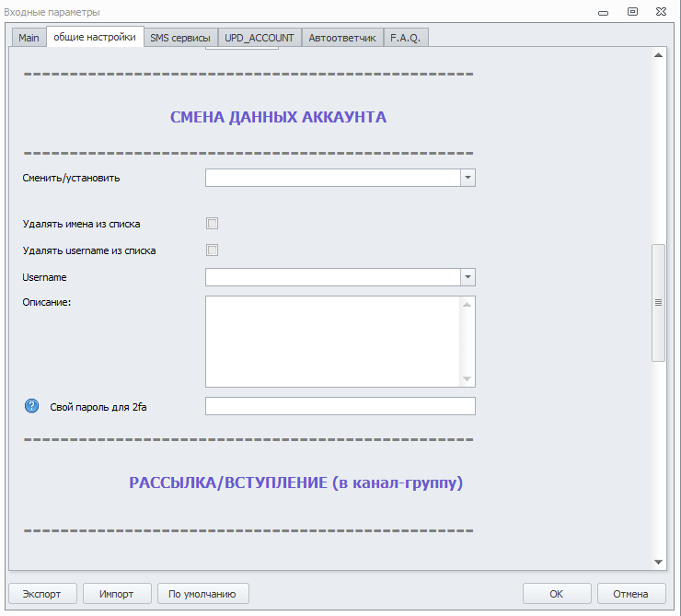
Task: Click the 'РАССЫЛКА/ВСТУПЛЕНИЕ (в канал-группу)' heading
Action: tap(295, 482)
